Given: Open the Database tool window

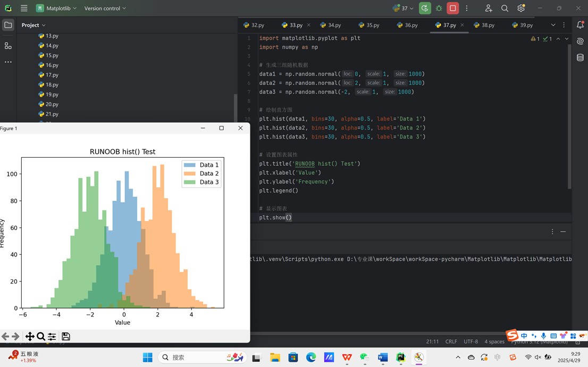Looking at the screenshot, I should pos(580,57).
